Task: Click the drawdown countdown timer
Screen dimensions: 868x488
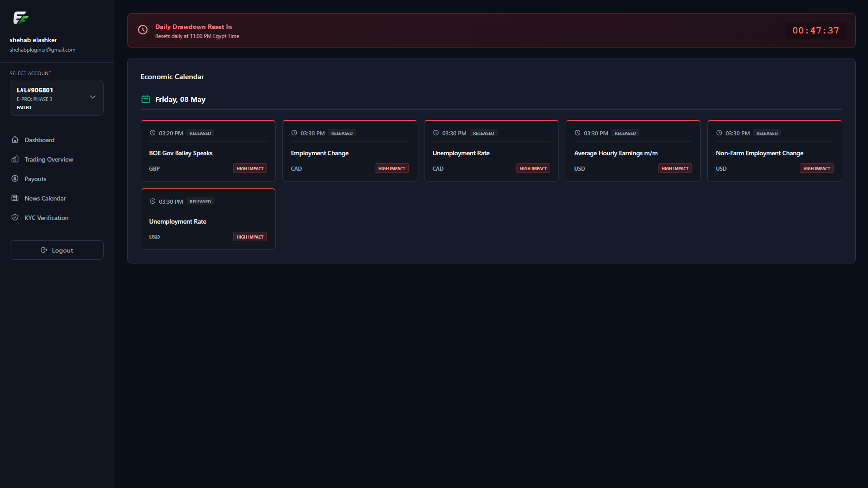Action: pyautogui.click(x=816, y=30)
